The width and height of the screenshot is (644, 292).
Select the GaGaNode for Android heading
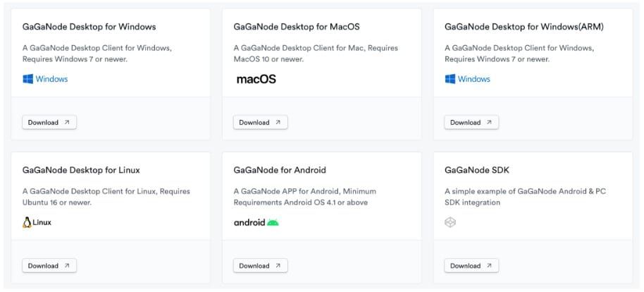(x=280, y=170)
